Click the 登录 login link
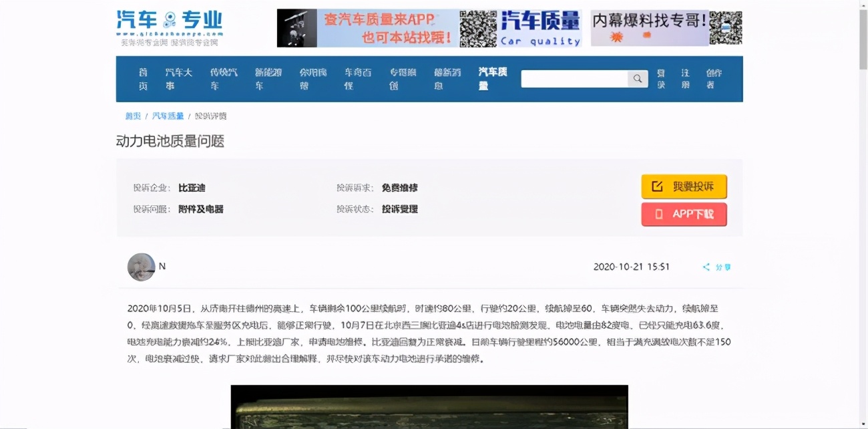The image size is (868, 429). click(660, 78)
